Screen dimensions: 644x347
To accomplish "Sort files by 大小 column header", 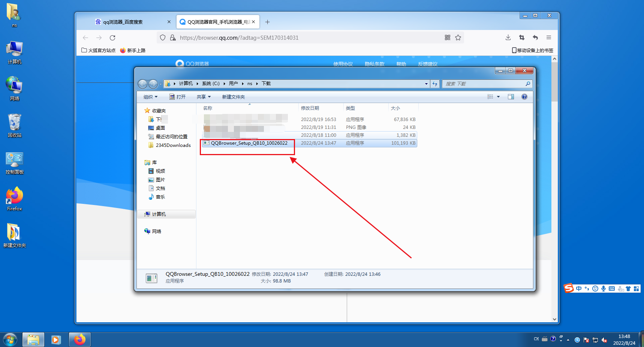I will pos(395,108).
